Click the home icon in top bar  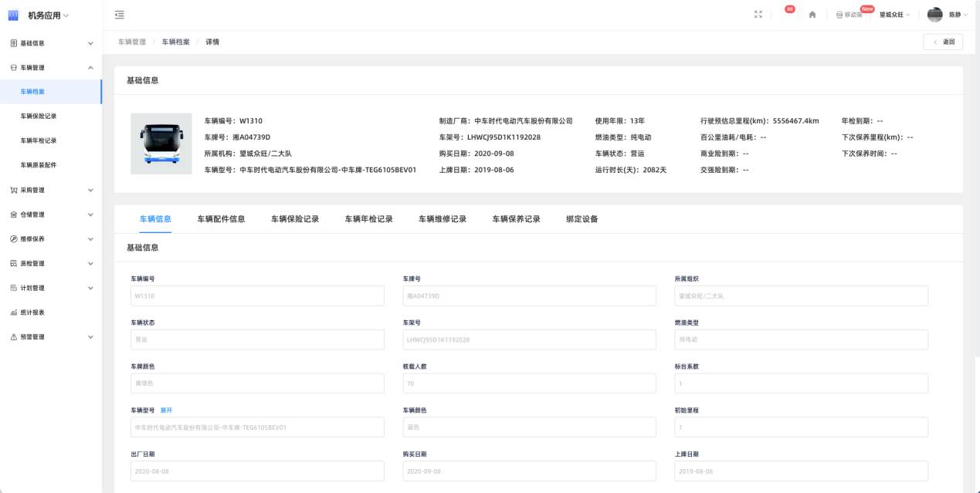pyautogui.click(x=812, y=15)
